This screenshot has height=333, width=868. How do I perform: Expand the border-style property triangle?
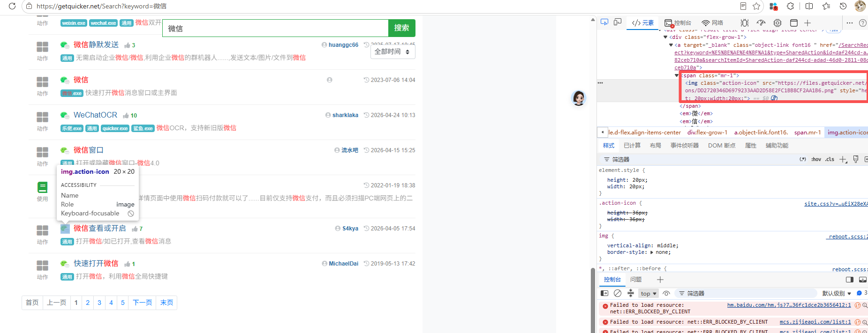[x=651, y=252]
